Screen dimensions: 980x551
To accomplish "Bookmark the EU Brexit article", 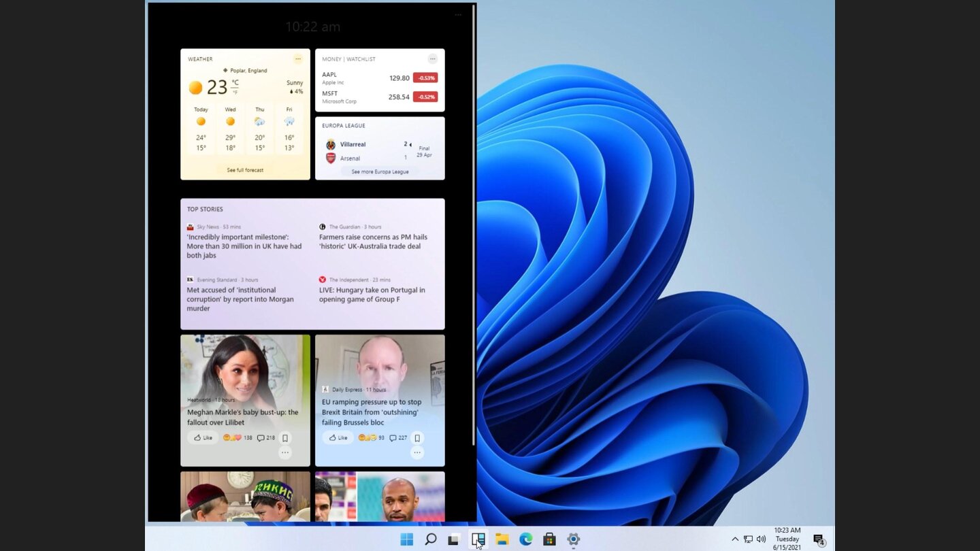I will [416, 437].
